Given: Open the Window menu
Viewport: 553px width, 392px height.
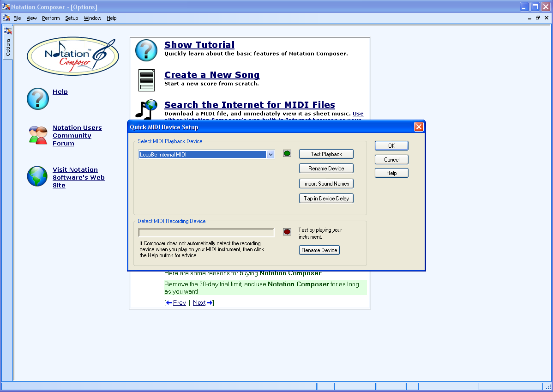Looking at the screenshot, I should (x=92, y=18).
